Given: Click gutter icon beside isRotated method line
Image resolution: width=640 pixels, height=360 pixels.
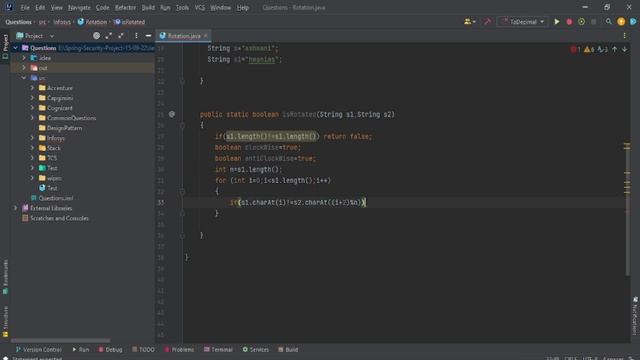Looking at the screenshot, I should tap(172, 114).
